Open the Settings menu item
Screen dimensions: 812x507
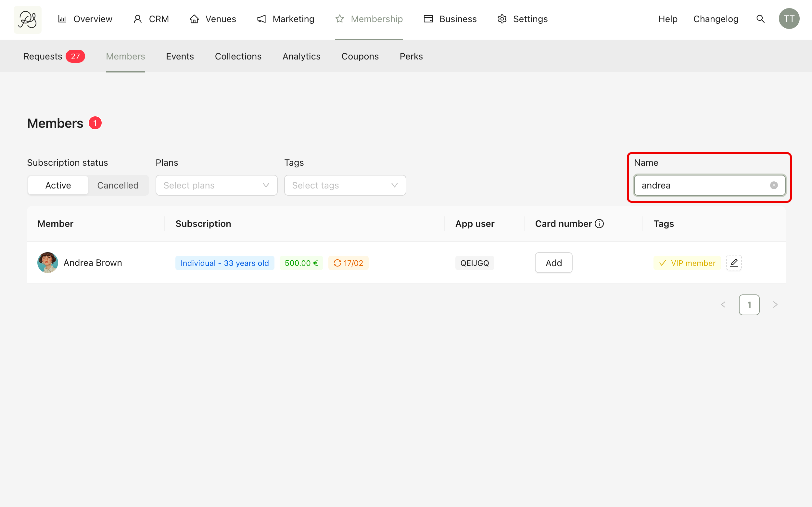point(523,19)
